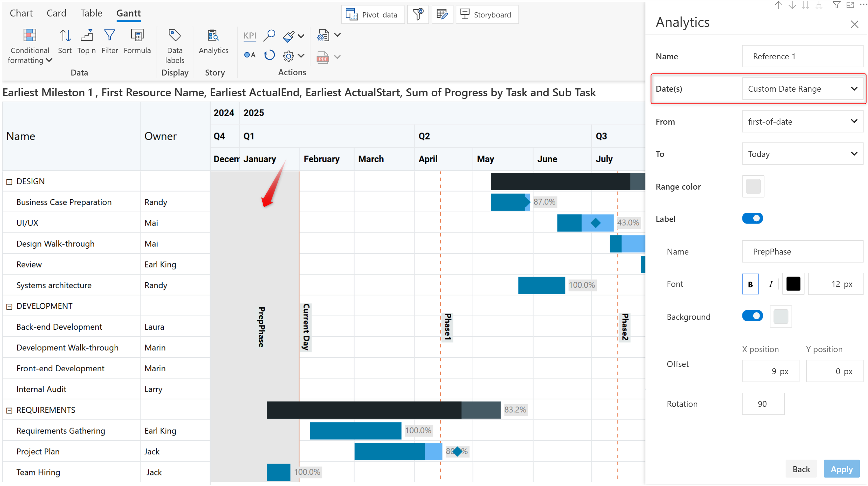Image resolution: width=868 pixels, height=486 pixels.
Task: Open the Top n tool
Action: (x=86, y=36)
